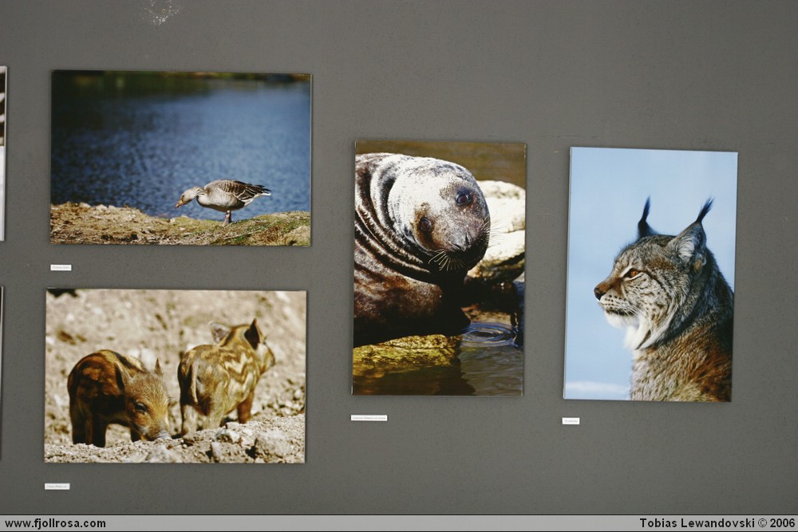The image size is (798, 532).
Task: Click the left piglet sniffing the ground
Action: pyautogui.click(x=117, y=396)
